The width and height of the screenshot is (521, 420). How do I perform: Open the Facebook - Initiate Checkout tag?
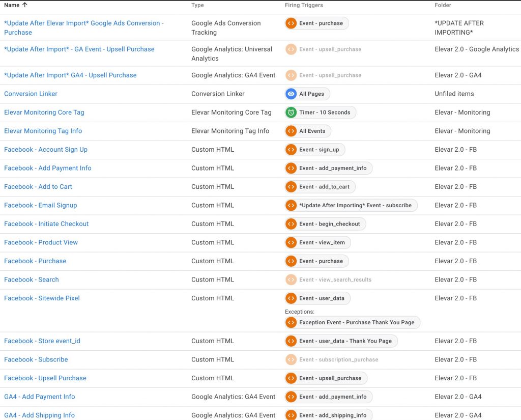46,224
